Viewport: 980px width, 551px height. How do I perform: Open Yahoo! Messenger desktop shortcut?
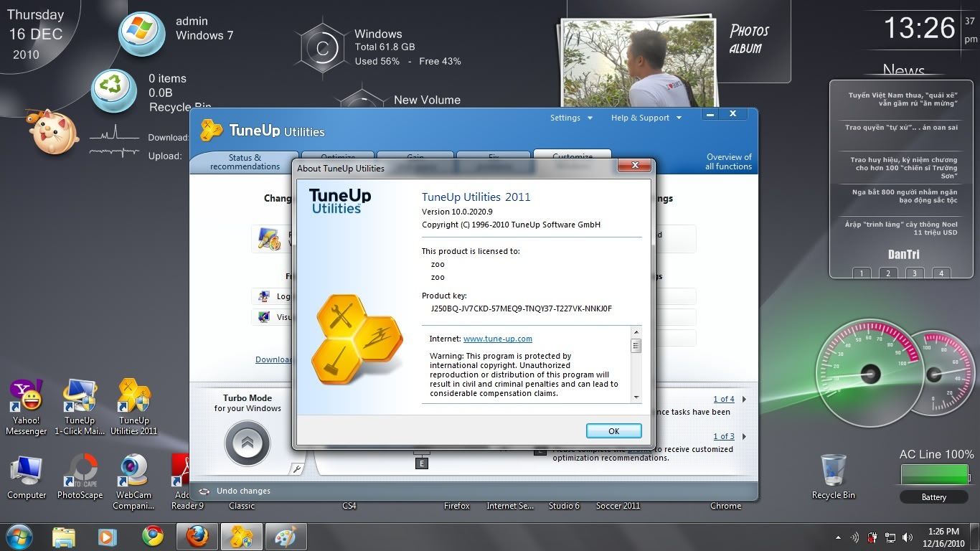(x=27, y=407)
